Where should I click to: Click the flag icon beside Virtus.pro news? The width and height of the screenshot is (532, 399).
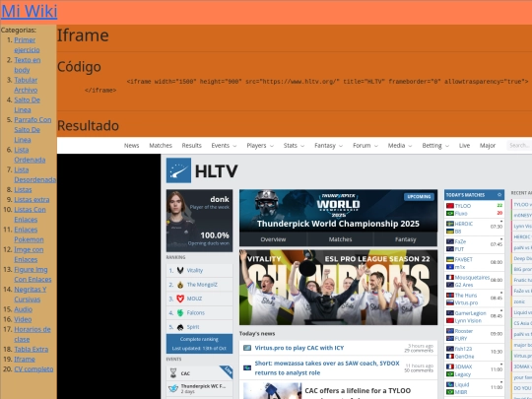[247, 348]
